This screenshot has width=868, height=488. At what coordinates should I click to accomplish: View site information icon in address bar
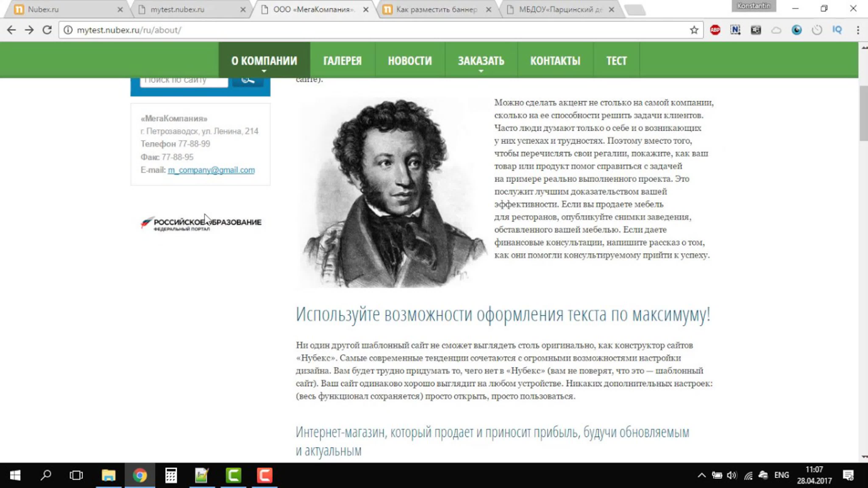tap(68, 30)
